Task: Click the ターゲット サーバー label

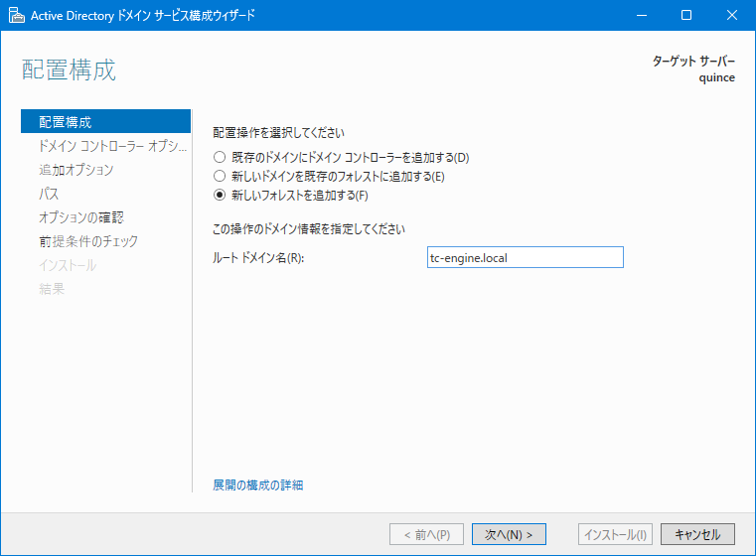Action: 693,62
